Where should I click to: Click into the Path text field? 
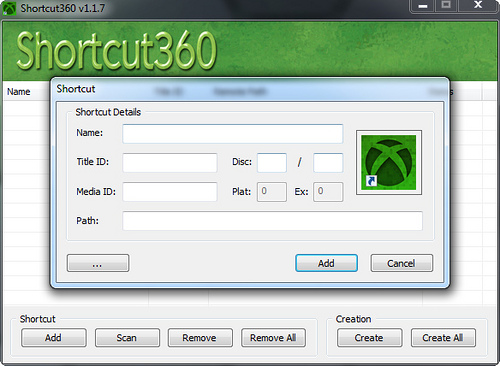pos(272,221)
